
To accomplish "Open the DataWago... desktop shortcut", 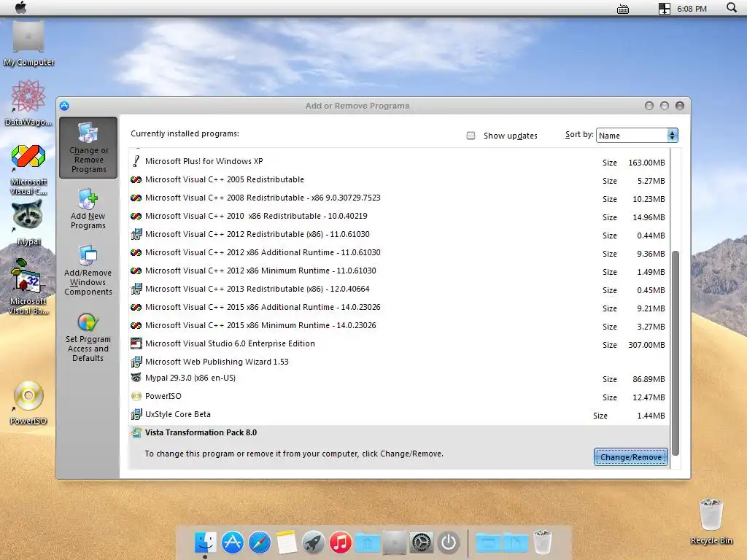I will pos(28,103).
